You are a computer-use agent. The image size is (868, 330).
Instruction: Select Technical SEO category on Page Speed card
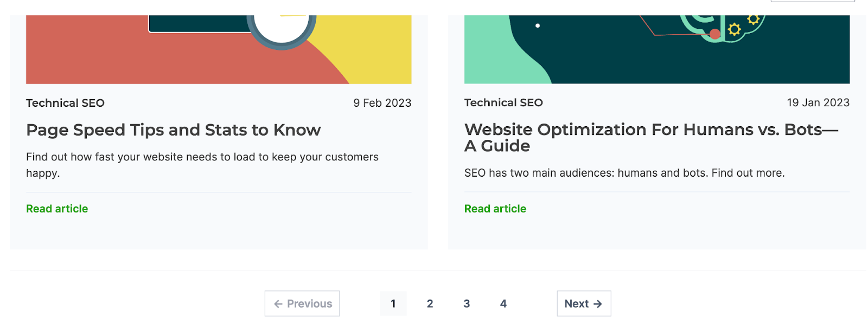(x=65, y=103)
